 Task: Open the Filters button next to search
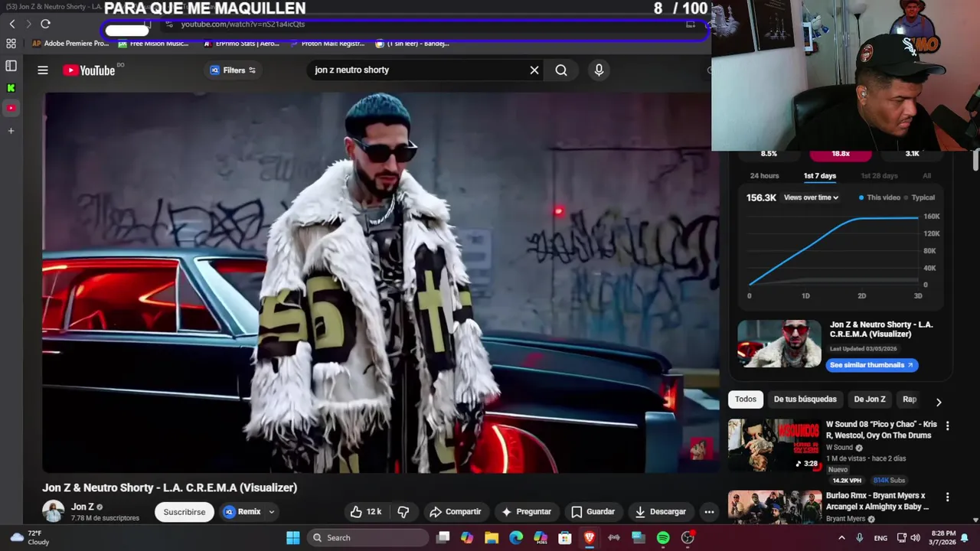(x=234, y=70)
